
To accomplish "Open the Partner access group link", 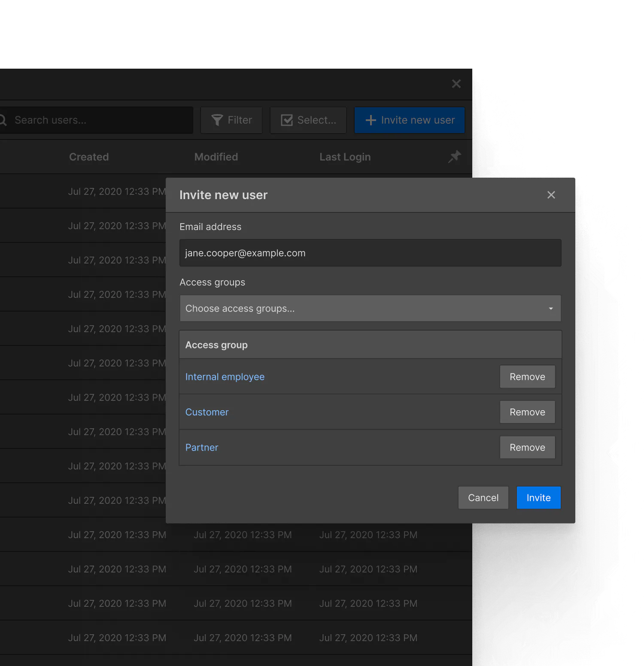I will click(202, 447).
